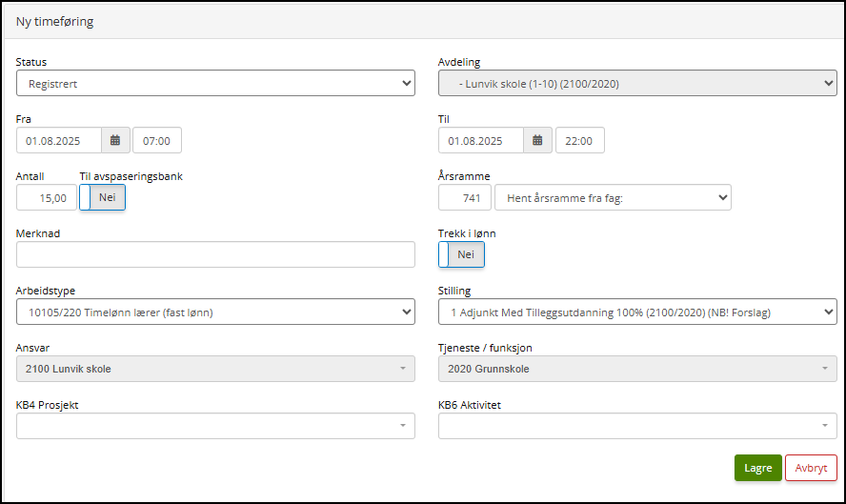
Task: Save the entry with Lagre button
Action: tap(758, 468)
